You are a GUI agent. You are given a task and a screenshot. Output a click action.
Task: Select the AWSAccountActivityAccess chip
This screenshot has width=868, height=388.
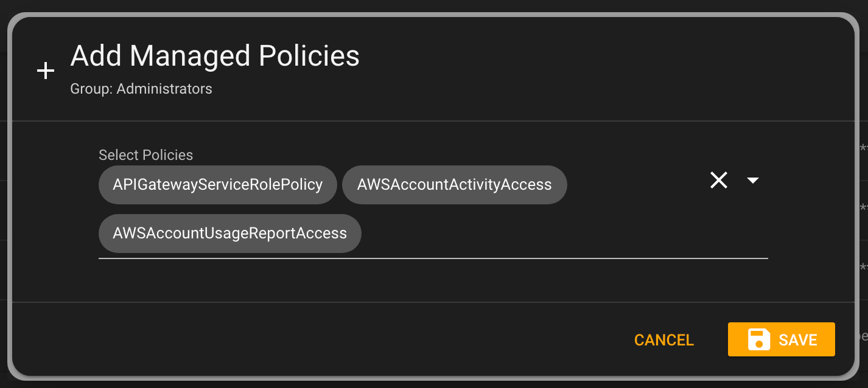coord(455,184)
